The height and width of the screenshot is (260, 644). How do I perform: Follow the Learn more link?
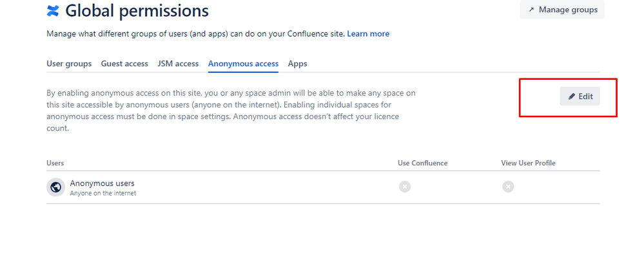[x=368, y=33]
